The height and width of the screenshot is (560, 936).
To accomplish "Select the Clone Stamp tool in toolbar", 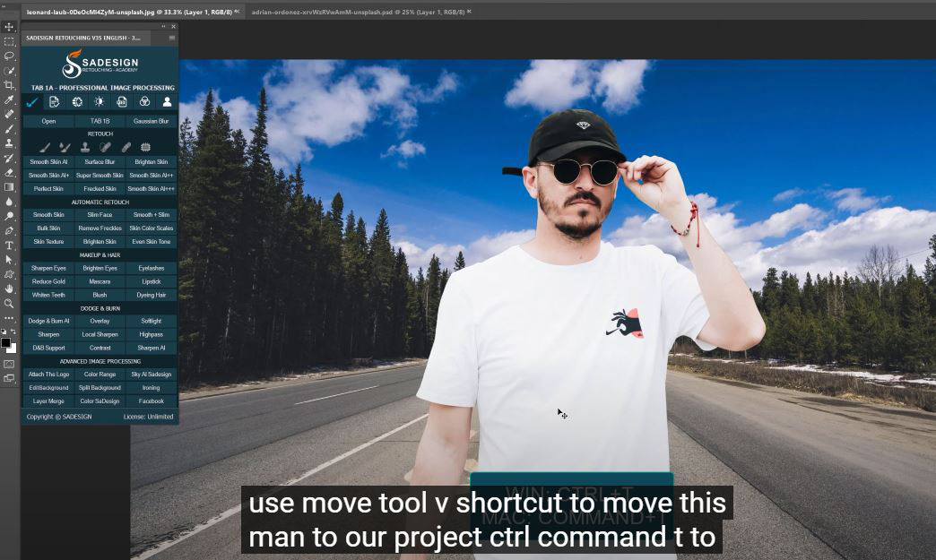I will click(9, 143).
